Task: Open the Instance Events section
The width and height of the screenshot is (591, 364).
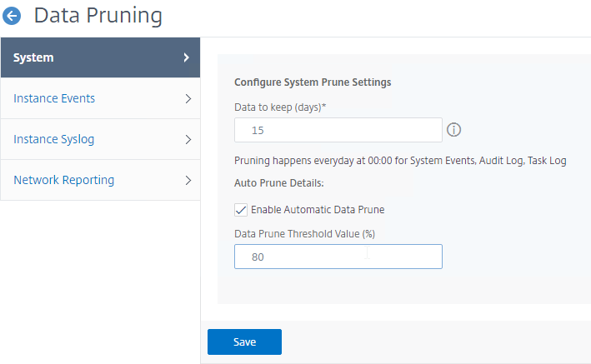Action: pyautogui.click(x=100, y=98)
